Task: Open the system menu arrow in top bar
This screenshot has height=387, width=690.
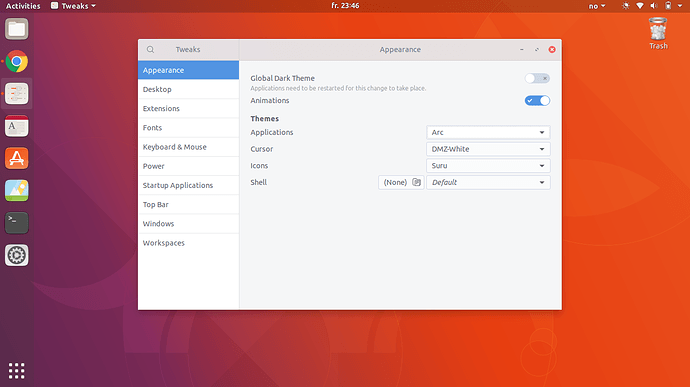Action: [680, 6]
